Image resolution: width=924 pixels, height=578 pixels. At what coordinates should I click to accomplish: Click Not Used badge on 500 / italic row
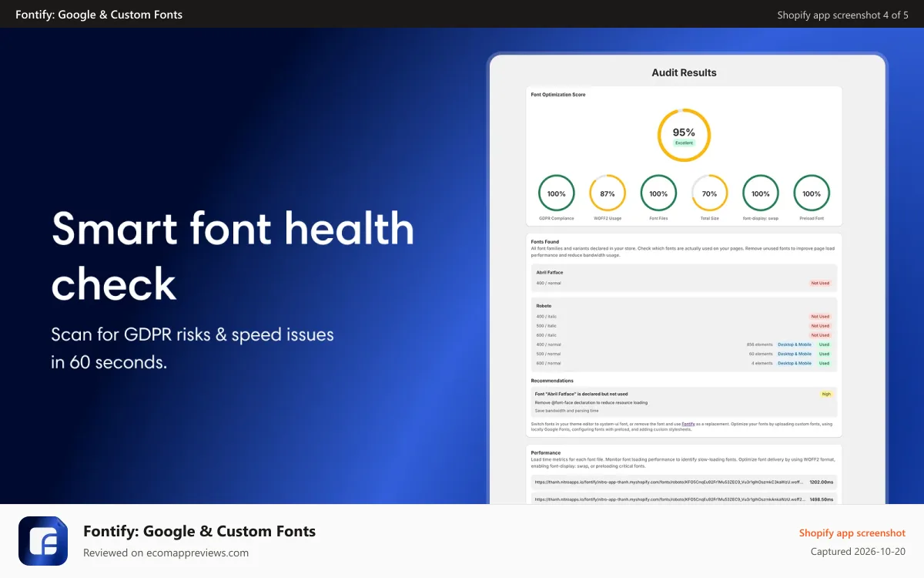820,326
